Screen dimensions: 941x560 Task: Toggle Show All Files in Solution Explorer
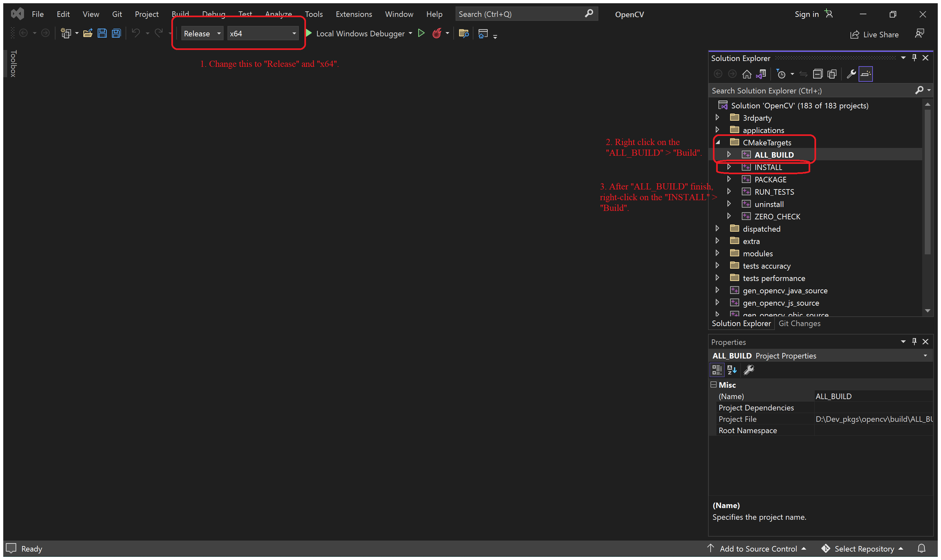point(832,74)
